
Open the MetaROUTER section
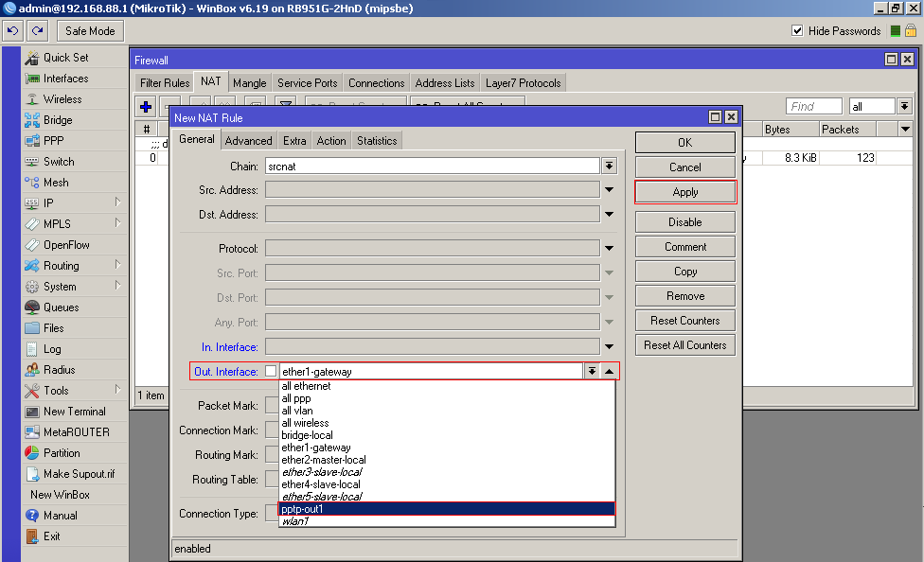(x=76, y=432)
